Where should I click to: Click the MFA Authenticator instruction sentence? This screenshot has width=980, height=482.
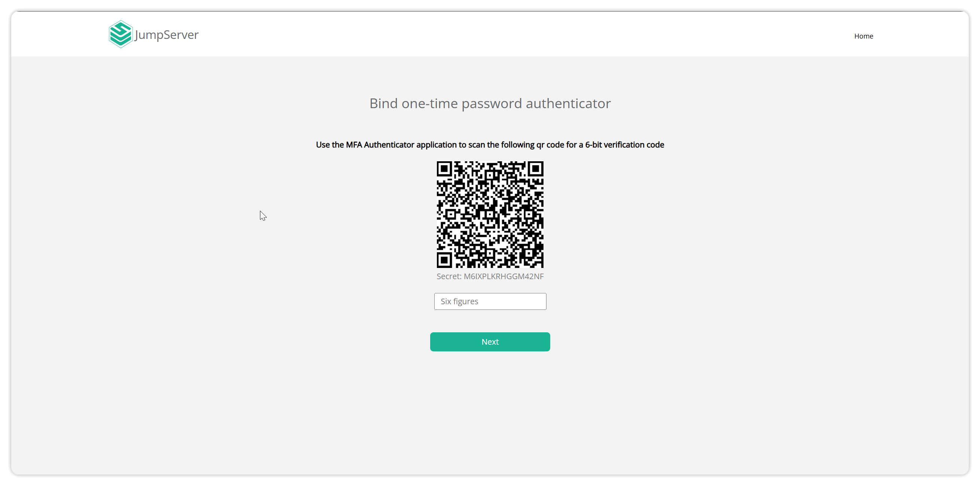490,145
